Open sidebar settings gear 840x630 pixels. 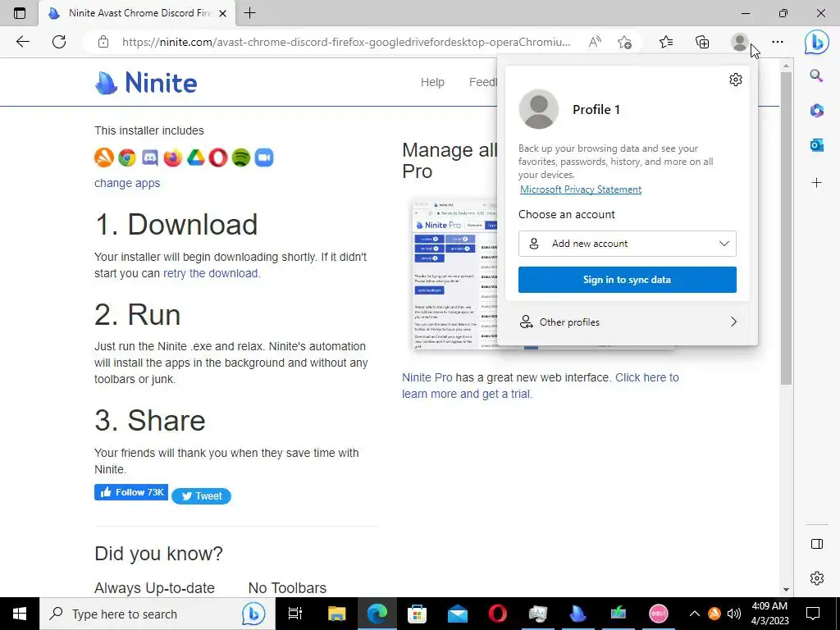tap(816, 578)
